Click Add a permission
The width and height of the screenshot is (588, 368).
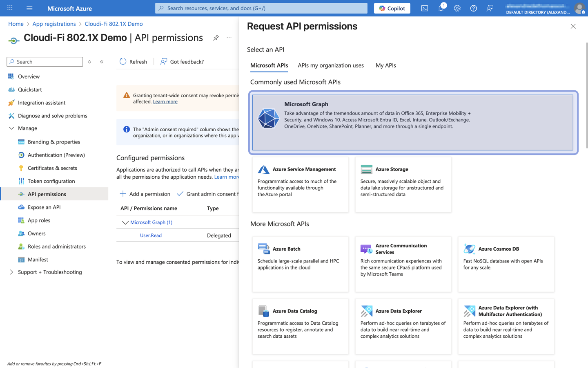(145, 194)
